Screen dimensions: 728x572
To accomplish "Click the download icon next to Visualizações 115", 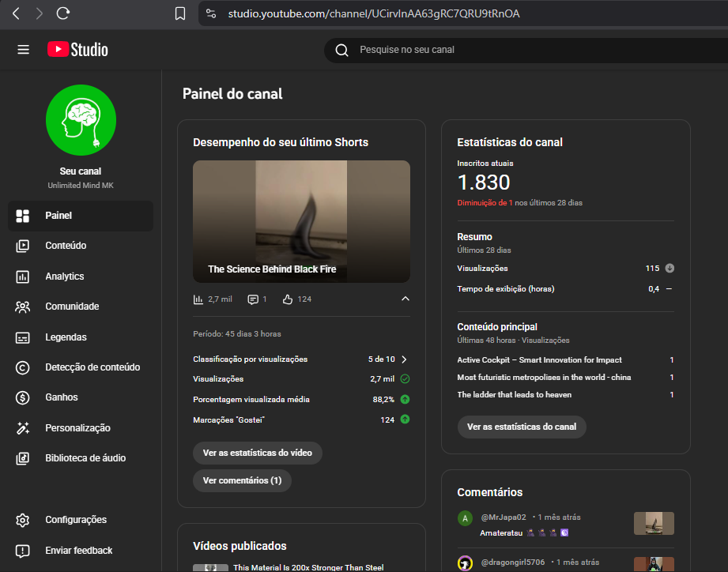I will pyautogui.click(x=669, y=268).
